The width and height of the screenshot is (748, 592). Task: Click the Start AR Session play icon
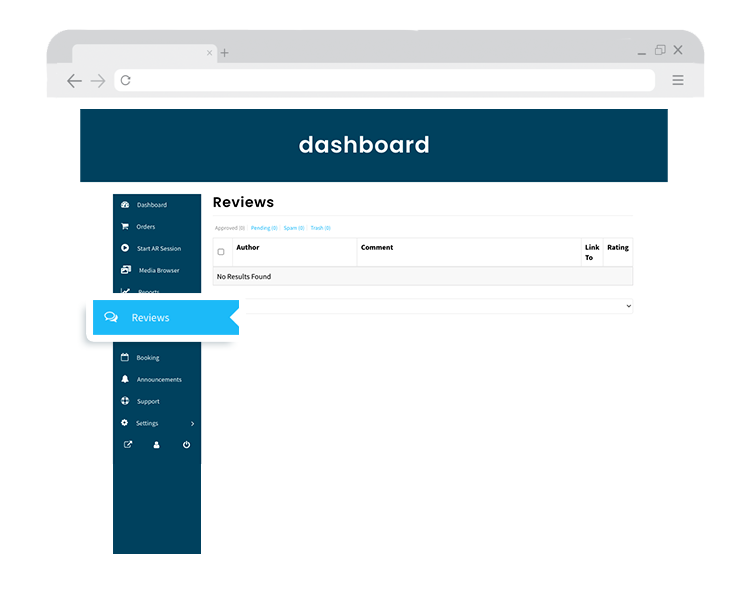click(125, 248)
